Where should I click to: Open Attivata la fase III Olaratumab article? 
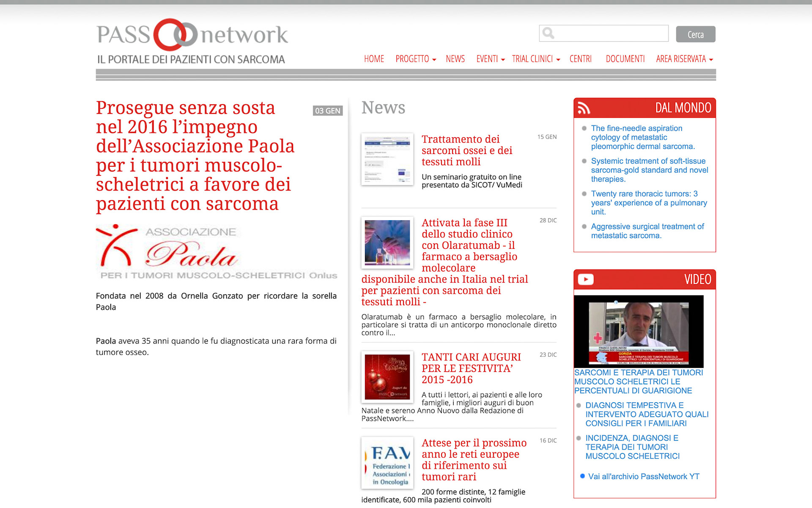tap(445, 262)
